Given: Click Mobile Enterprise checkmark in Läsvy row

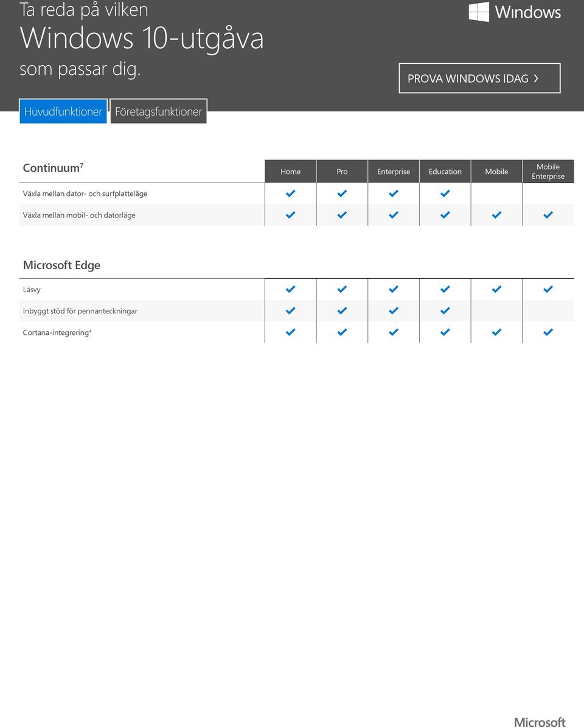Looking at the screenshot, I should 548,289.
